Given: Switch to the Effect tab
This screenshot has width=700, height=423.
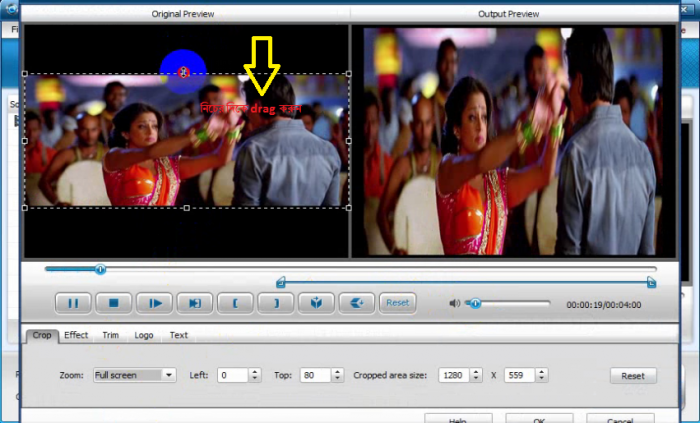Looking at the screenshot, I should pos(76,335).
